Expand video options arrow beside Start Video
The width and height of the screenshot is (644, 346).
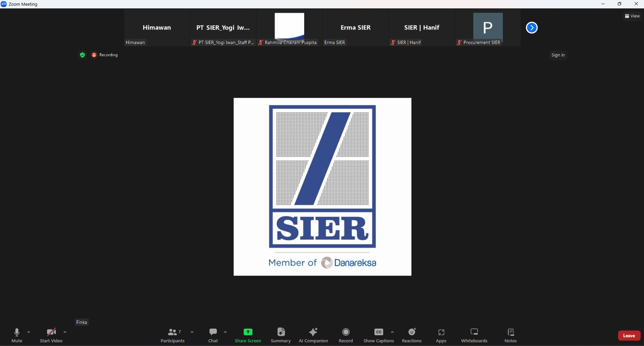pos(65,332)
